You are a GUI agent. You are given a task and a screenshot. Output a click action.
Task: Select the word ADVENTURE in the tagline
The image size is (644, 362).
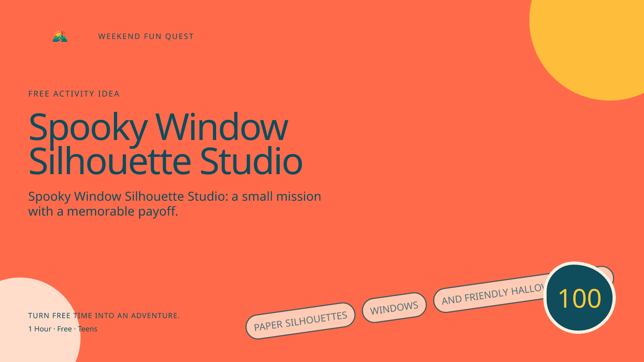(155, 316)
